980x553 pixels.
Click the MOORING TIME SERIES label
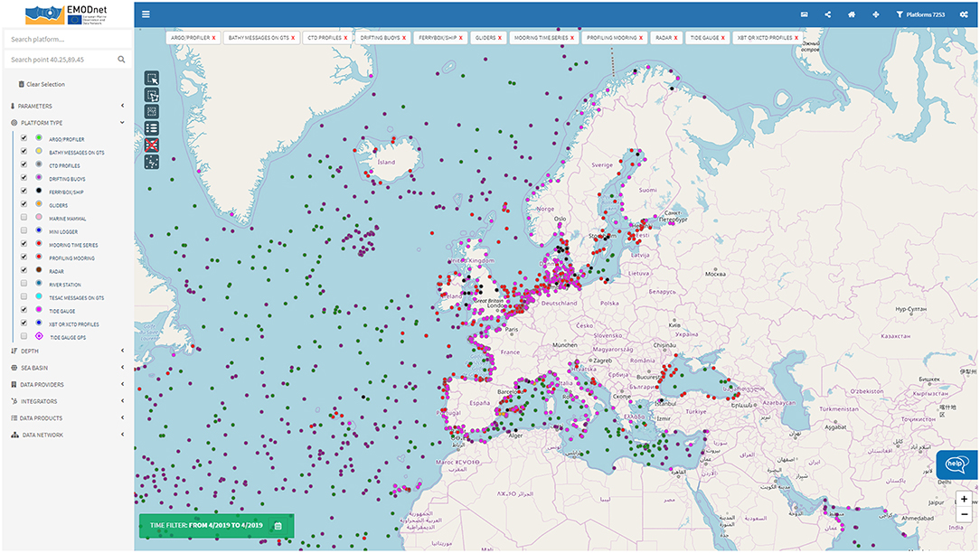pyautogui.click(x=74, y=246)
